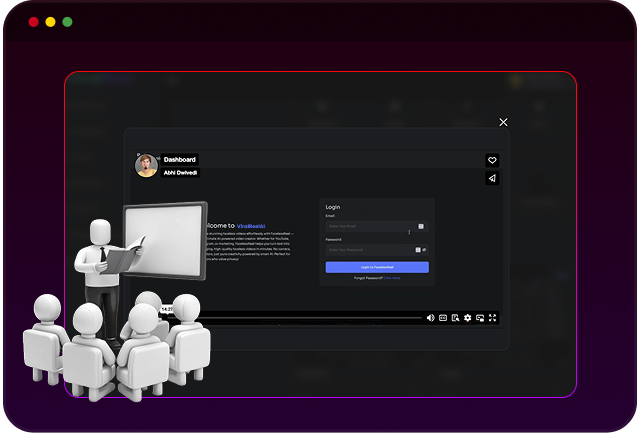Image resolution: width=637 pixels, height=433 pixels.
Task: Enable picture-in-picture mode
Action: click(x=480, y=318)
